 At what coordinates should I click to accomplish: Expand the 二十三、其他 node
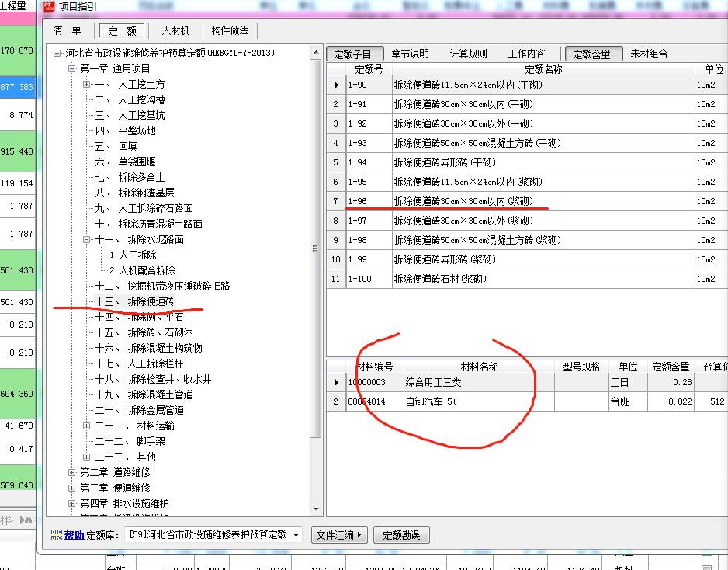(x=86, y=457)
